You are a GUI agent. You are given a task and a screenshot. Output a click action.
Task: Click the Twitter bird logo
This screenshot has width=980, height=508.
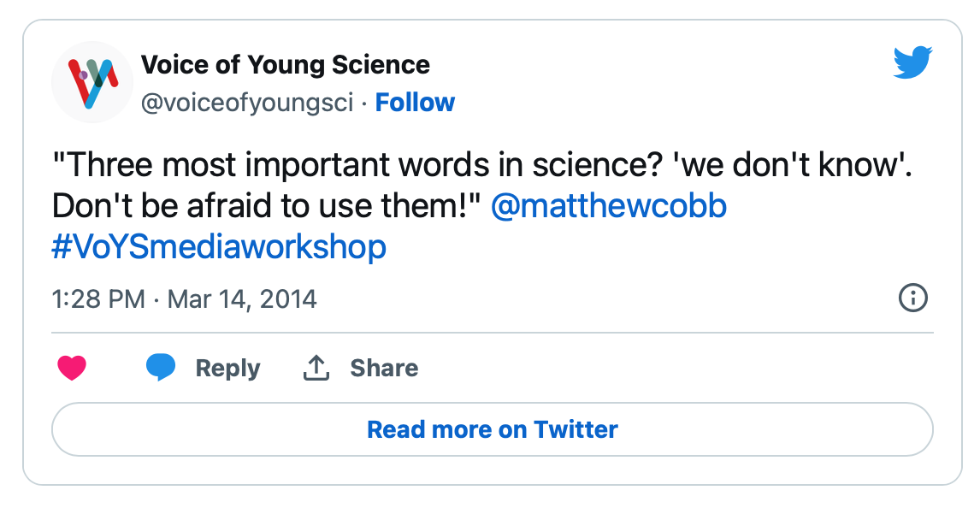click(912, 62)
